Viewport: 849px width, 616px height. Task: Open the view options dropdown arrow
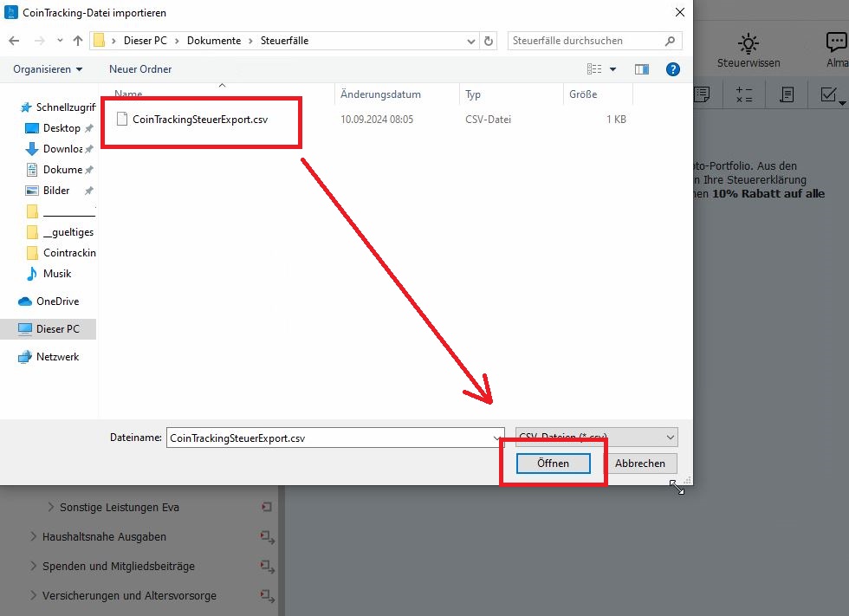[613, 69]
